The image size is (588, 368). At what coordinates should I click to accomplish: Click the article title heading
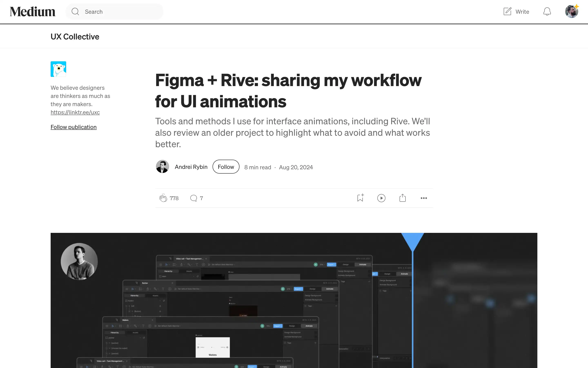288,91
